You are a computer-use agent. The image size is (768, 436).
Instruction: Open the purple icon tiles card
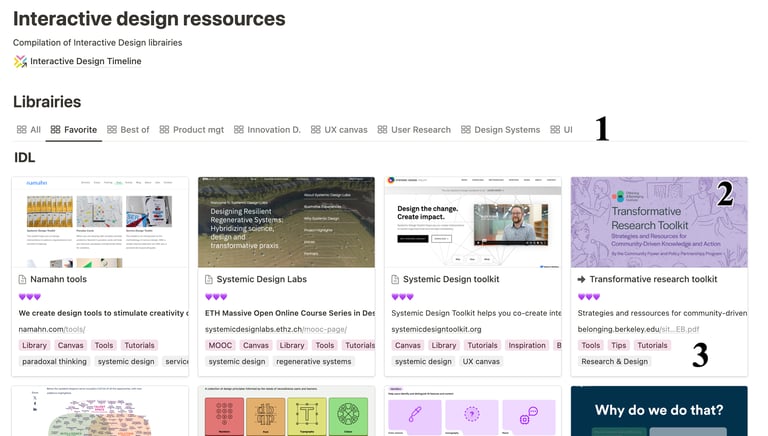click(x=473, y=411)
